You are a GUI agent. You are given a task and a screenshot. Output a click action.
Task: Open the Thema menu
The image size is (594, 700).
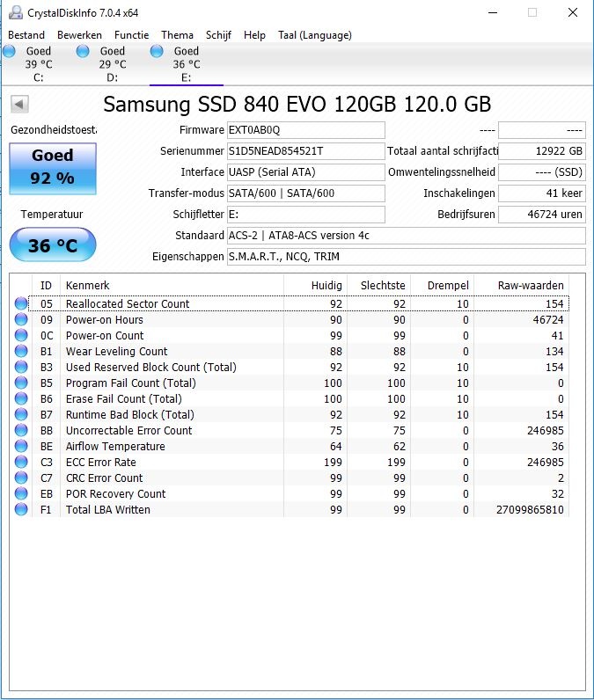click(177, 35)
